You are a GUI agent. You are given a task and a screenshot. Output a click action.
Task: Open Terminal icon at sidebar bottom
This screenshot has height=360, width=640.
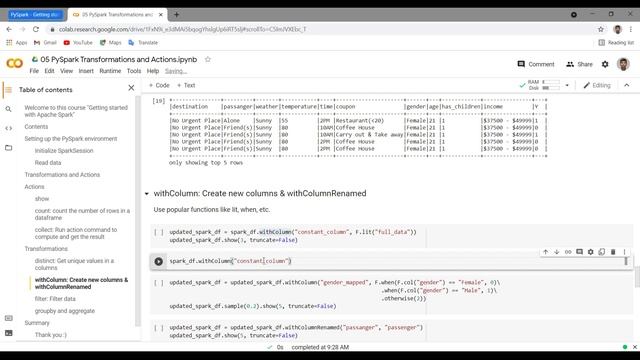click(8, 333)
